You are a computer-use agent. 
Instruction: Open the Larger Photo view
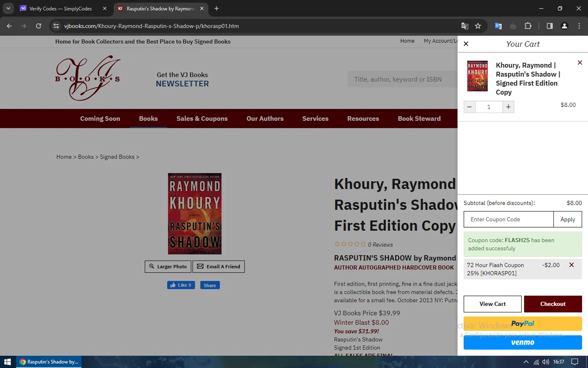[168, 266]
